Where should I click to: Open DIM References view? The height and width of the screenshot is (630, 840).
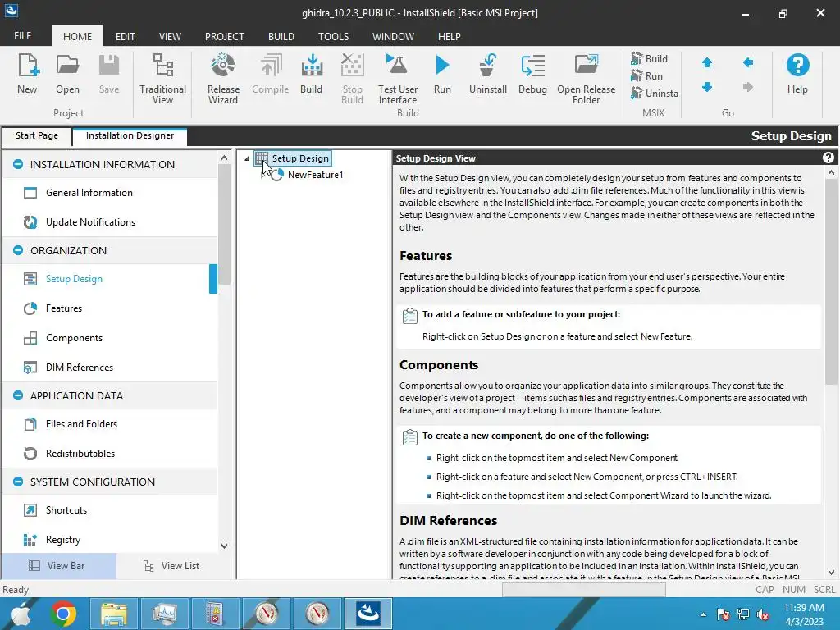[109, 367]
